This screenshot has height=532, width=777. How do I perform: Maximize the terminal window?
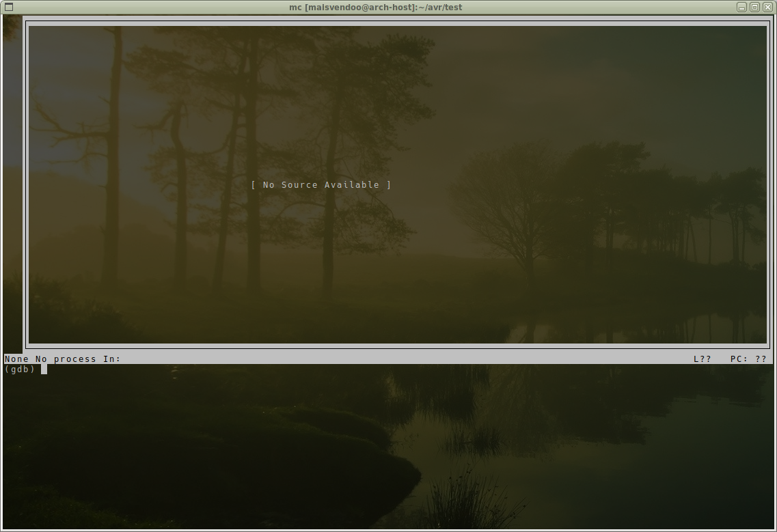click(754, 7)
